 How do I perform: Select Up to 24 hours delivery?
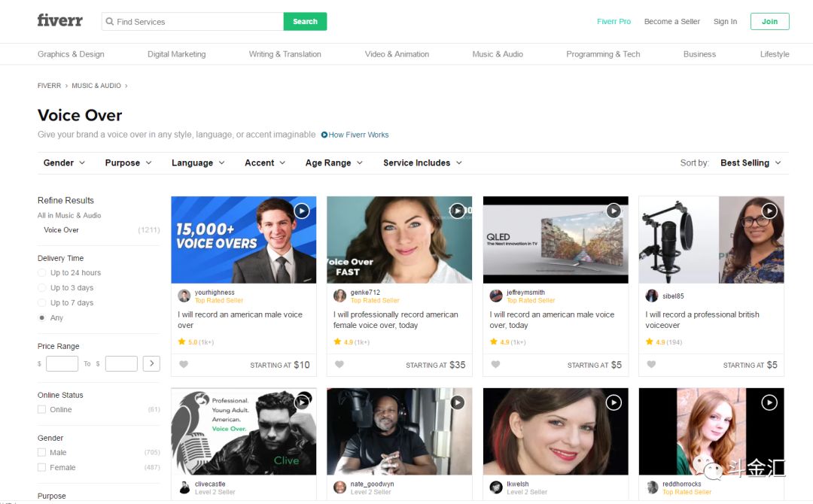41,272
